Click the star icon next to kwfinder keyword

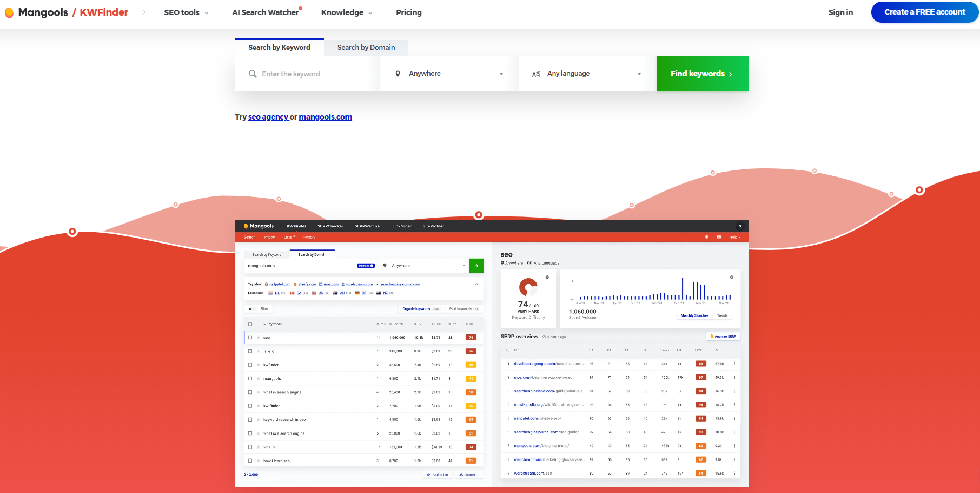[x=259, y=365]
